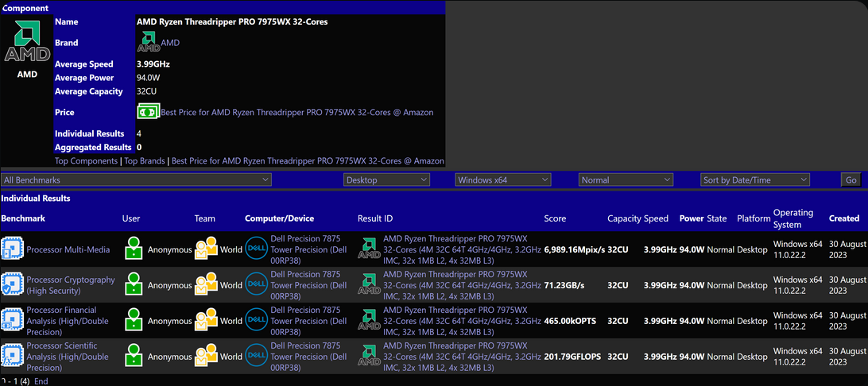Open the Top Components link
Screen dimensions: 868x386
[87, 161]
